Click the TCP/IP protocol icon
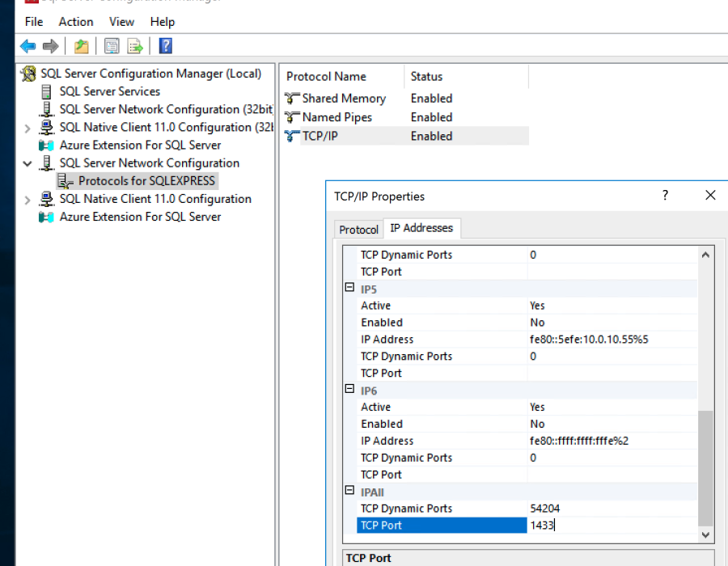This screenshot has width=728, height=566. click(x=291, y=136)
